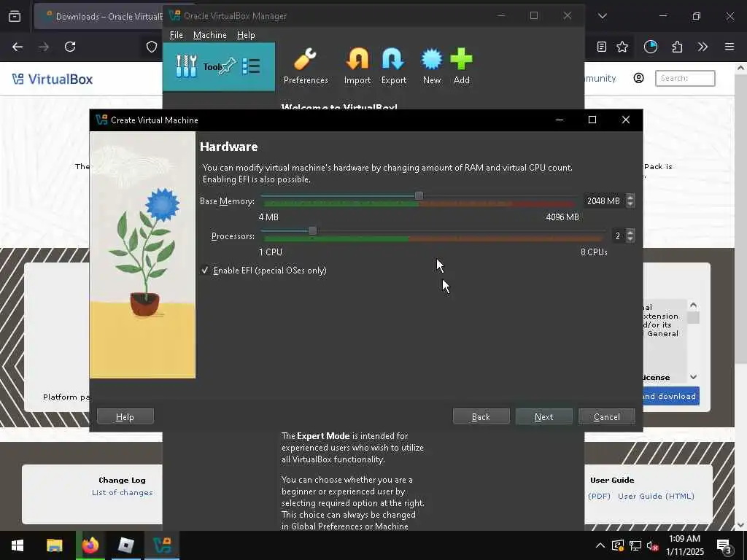
Task: Toggle the Enable EFI checkbox
Action: (205, 271)
